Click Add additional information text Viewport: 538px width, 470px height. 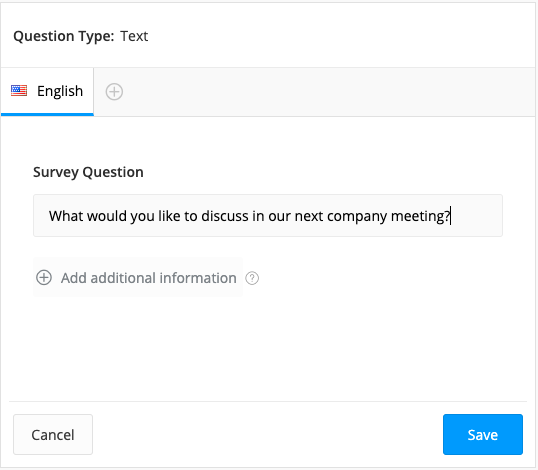click(149, 278)
